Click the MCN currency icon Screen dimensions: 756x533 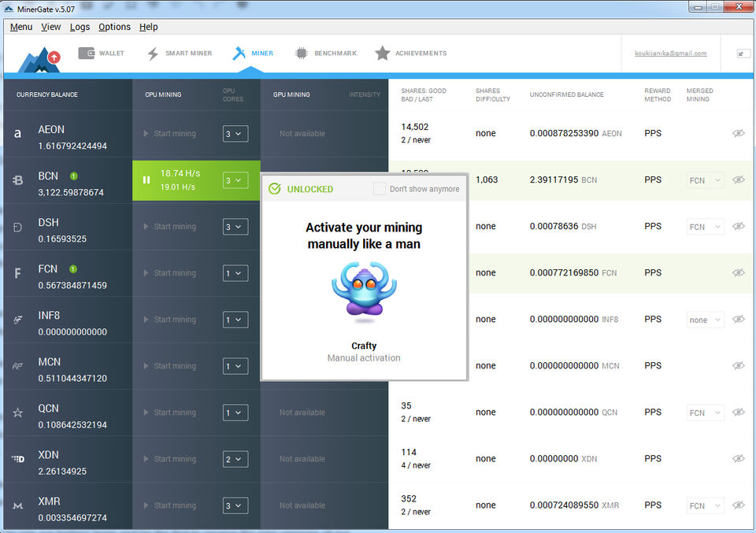tap(17, 366)
